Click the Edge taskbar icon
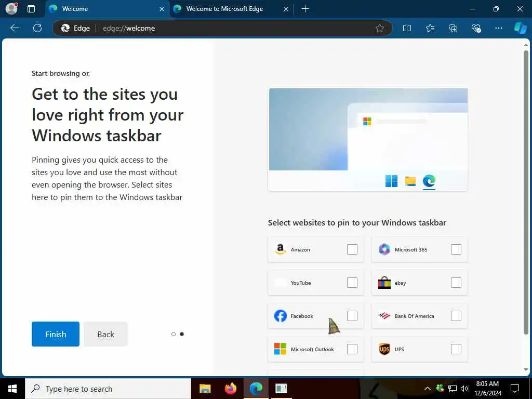The image size is (532, 399). [256, 389]
